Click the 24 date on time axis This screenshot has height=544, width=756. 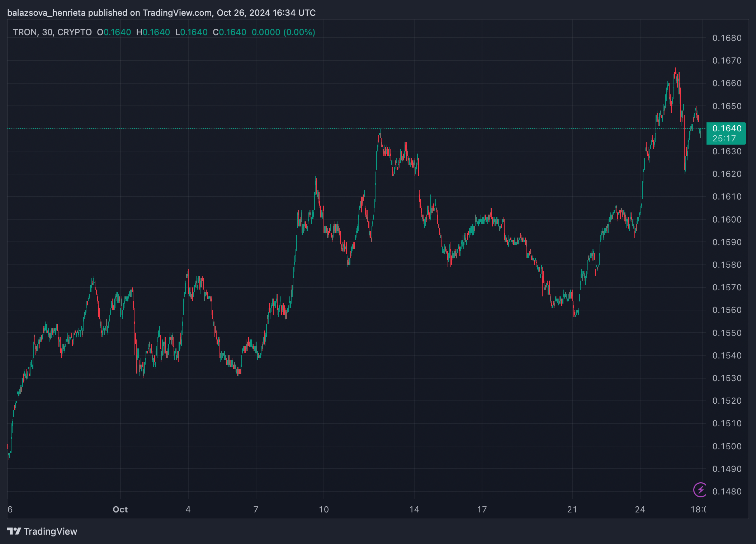click(640, 510)
